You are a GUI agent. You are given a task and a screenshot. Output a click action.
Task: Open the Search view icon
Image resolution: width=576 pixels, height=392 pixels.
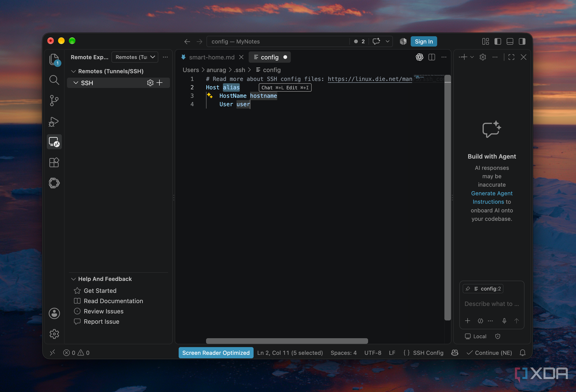coord(54,80)
